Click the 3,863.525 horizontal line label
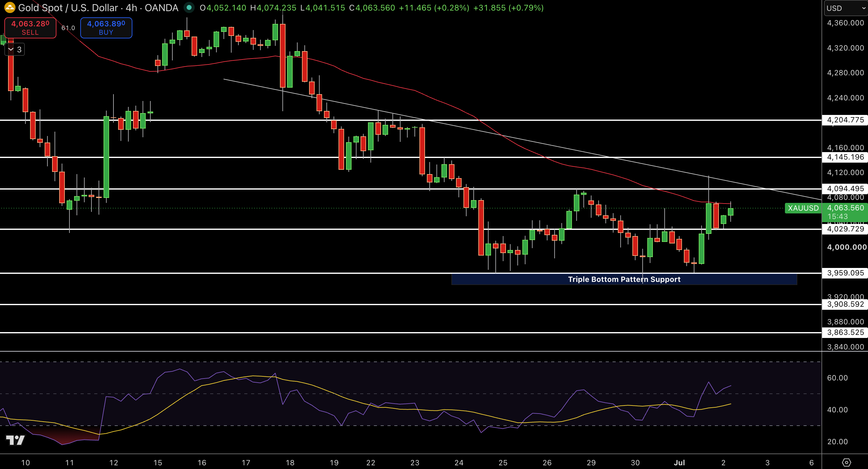The width and height of the screenshot is (868, 469). [845, 333]
